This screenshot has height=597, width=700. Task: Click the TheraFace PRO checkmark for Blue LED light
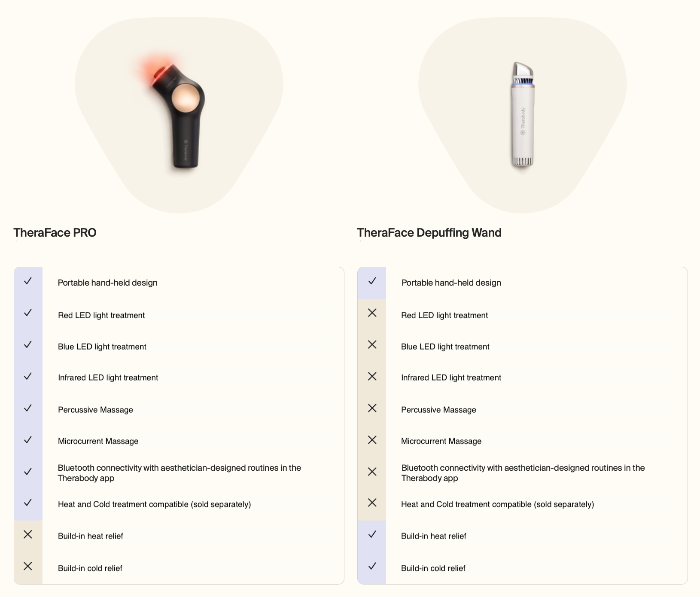coord(28,344)
